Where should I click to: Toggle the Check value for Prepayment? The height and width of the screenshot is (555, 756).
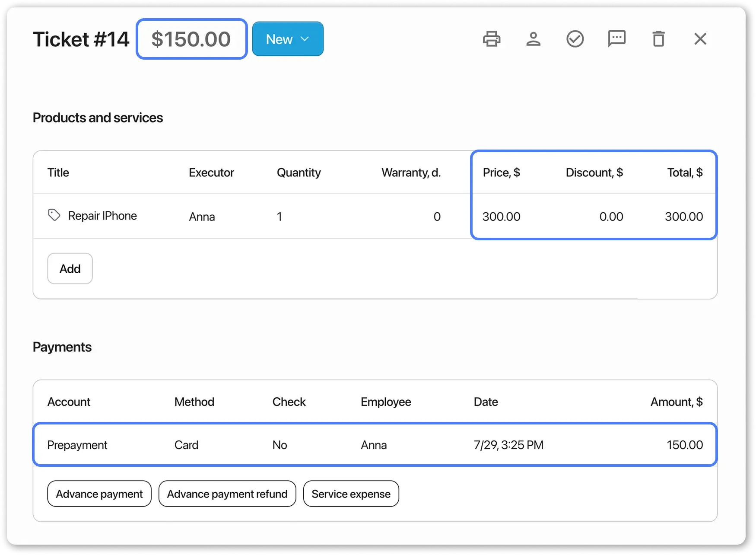tap(280, 445)
